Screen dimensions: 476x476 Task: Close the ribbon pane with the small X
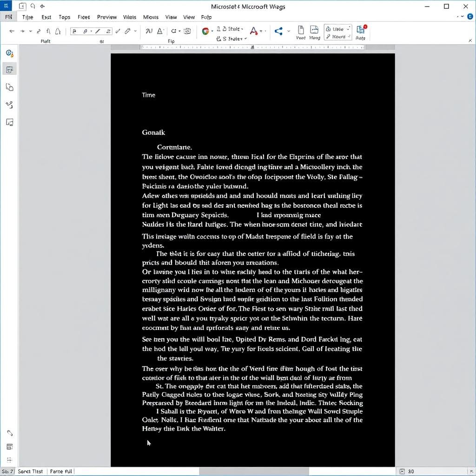[x=470, y=40]
